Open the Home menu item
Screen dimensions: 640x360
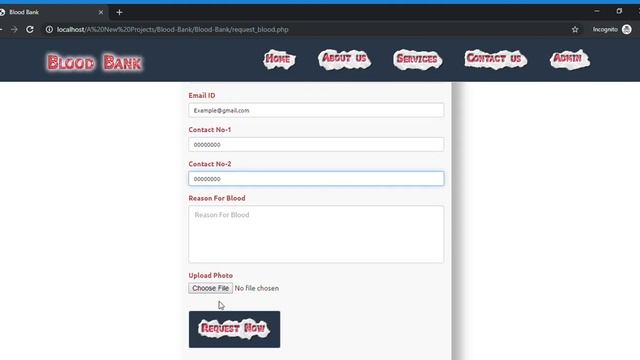(x=279, y=59)
